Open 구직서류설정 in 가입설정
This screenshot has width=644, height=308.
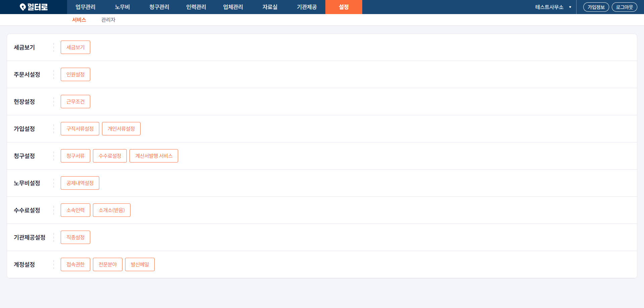(x=80, y=129)
